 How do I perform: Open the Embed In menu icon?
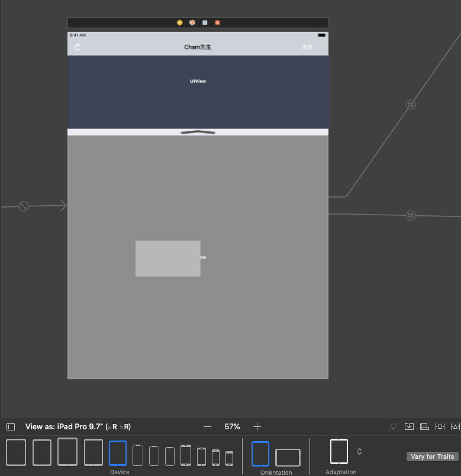409,426
